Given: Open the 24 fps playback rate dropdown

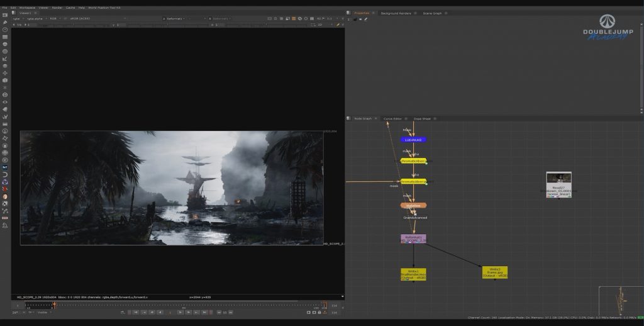Looking at the screenshot, I should coord(18,312).
